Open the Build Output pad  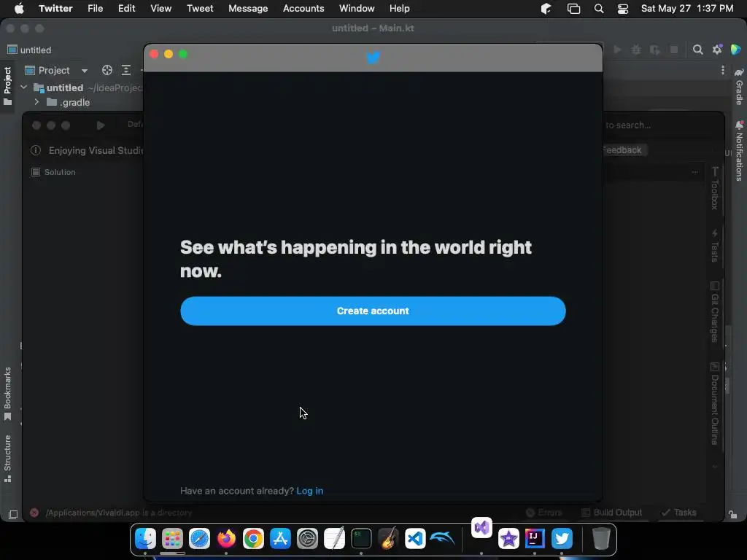click(612, 513)
